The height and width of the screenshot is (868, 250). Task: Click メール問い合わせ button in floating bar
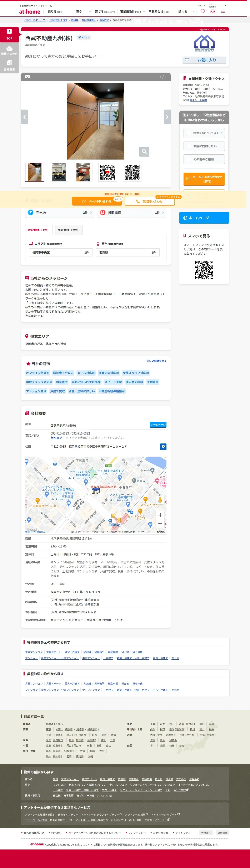coord(97,201)
